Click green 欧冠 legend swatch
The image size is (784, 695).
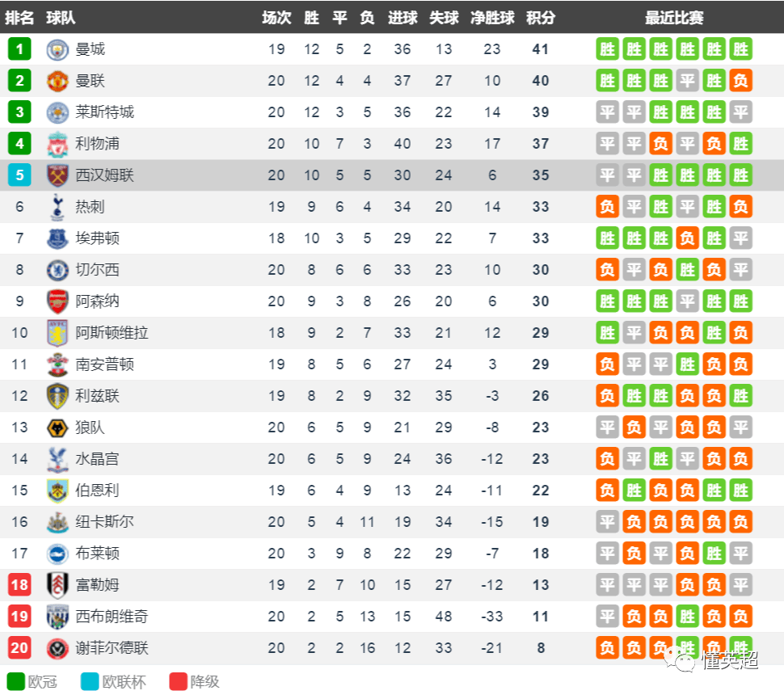pos(16,681)
